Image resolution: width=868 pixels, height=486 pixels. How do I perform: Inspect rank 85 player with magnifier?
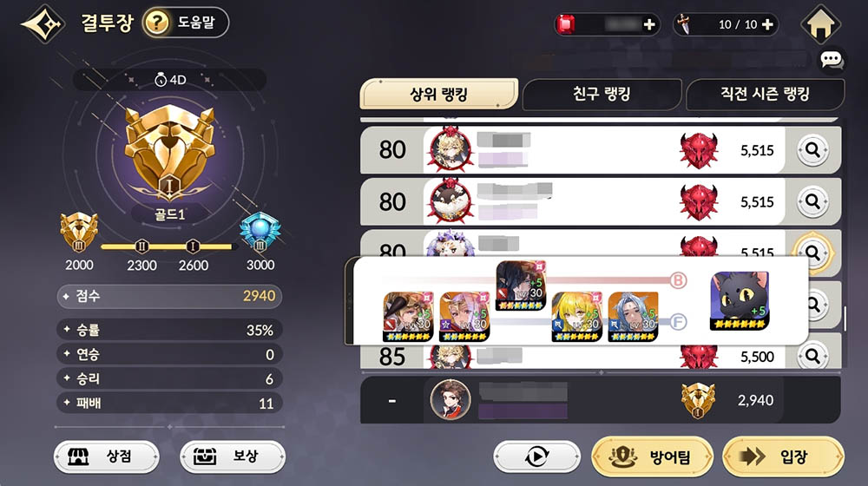pyautogui.click(x=812, y=356)
